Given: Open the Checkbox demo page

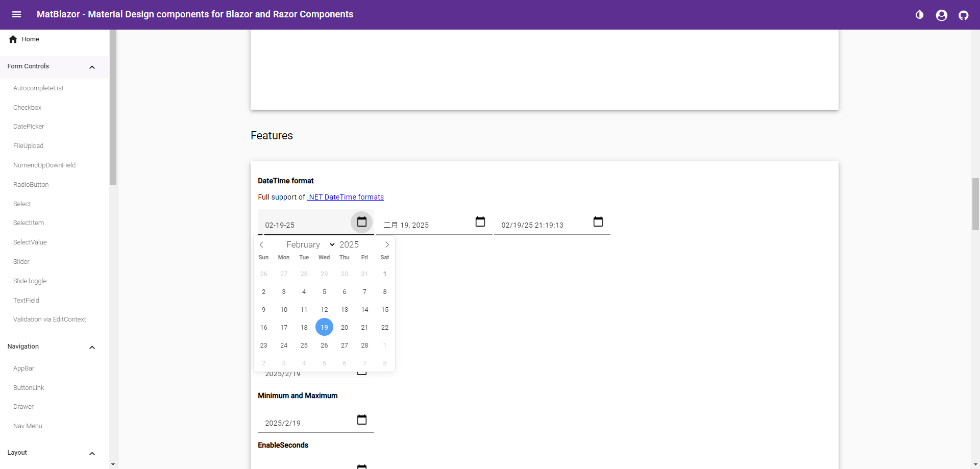Looking at the screenshot, I should (x=28, y=107).
